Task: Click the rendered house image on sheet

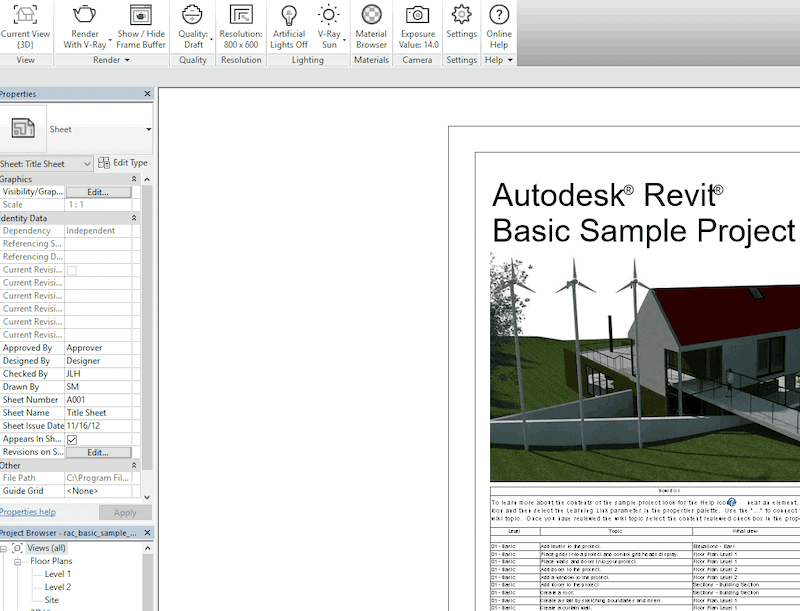Action: pyautogui.click(x=645, y=367)
